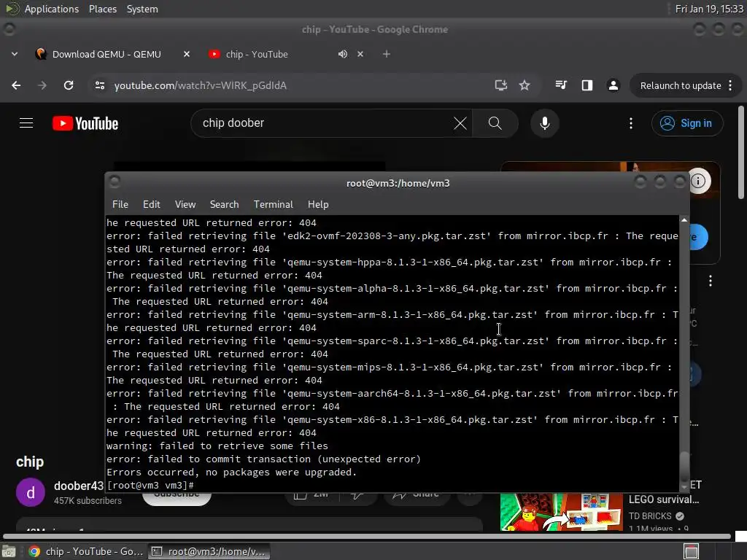747x560 pixels.
Task: Click the install app icon in address bar
Action: tap(500, 85)
